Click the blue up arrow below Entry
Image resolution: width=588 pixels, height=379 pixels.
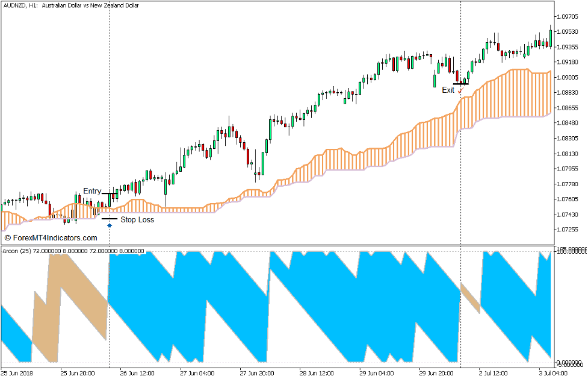pyautogui.click(x=110, y=225)
